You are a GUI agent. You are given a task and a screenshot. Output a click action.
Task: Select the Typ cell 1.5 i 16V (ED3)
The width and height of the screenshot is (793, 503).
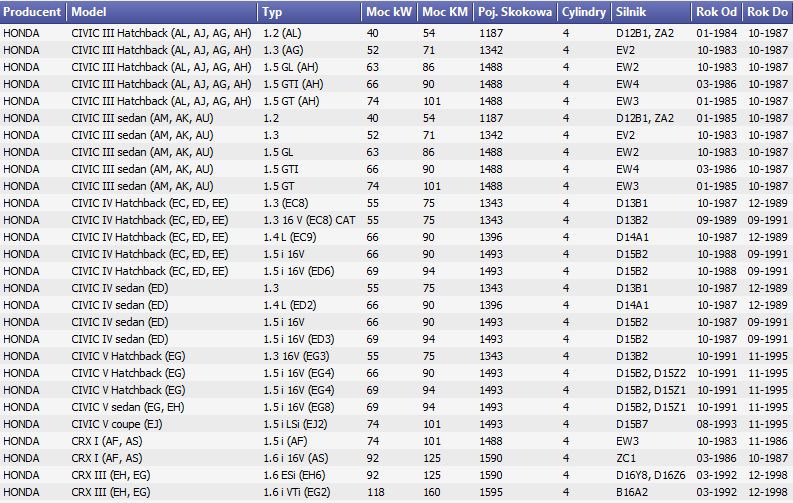(x=299, y=339)
